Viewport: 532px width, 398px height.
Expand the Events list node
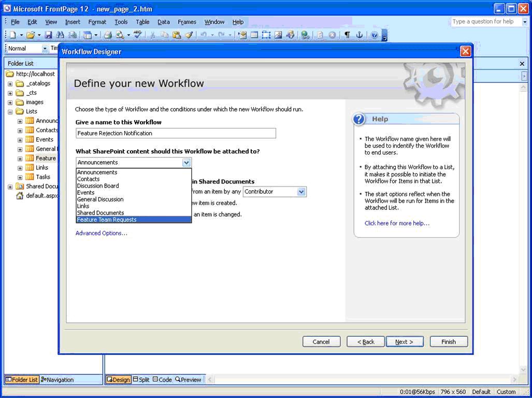tap(20, 140)
